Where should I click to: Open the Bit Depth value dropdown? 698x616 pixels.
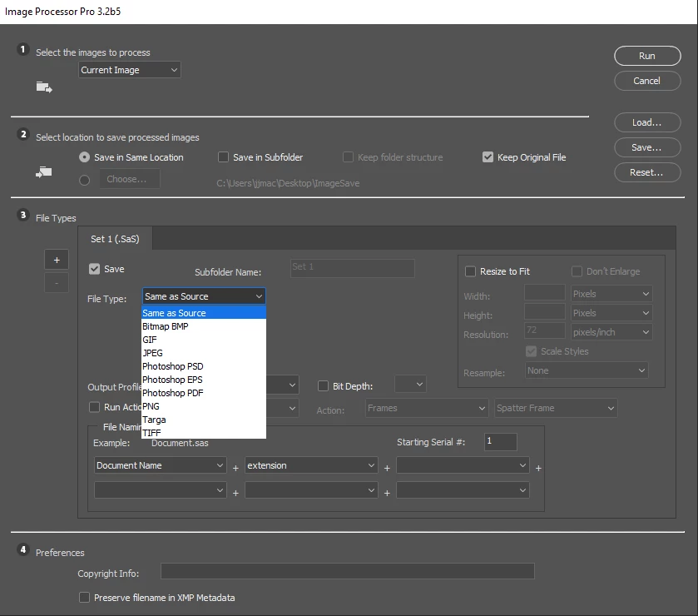(410, 385)
